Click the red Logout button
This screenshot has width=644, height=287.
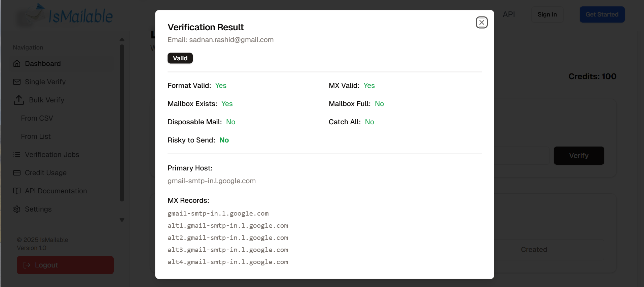coord(65,265)
